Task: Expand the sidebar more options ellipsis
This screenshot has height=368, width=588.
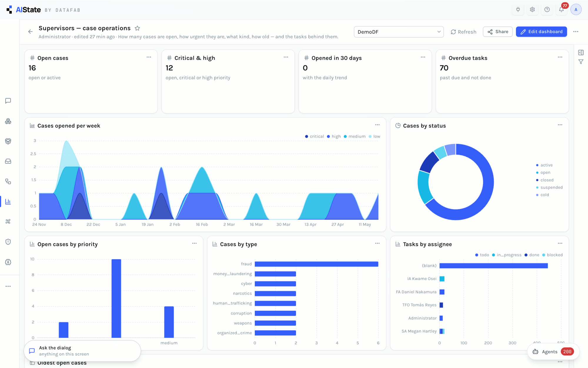Action: coord(8,286)
